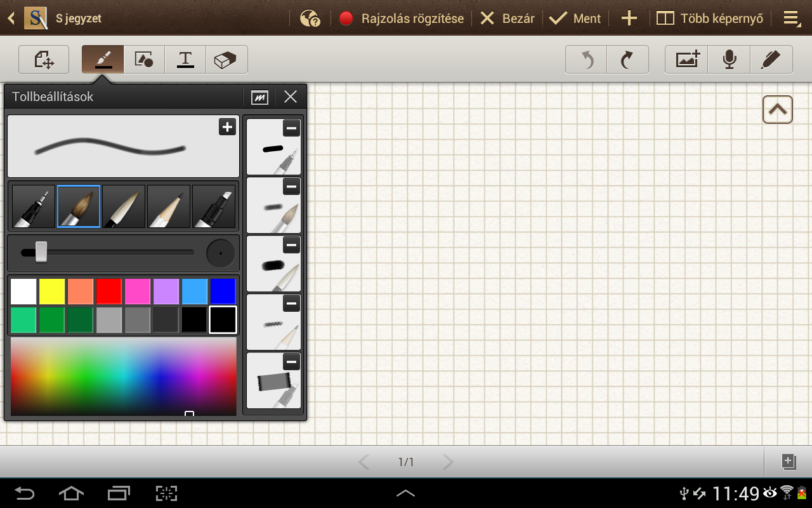Click the insert image icon

[x=687, y=60]
